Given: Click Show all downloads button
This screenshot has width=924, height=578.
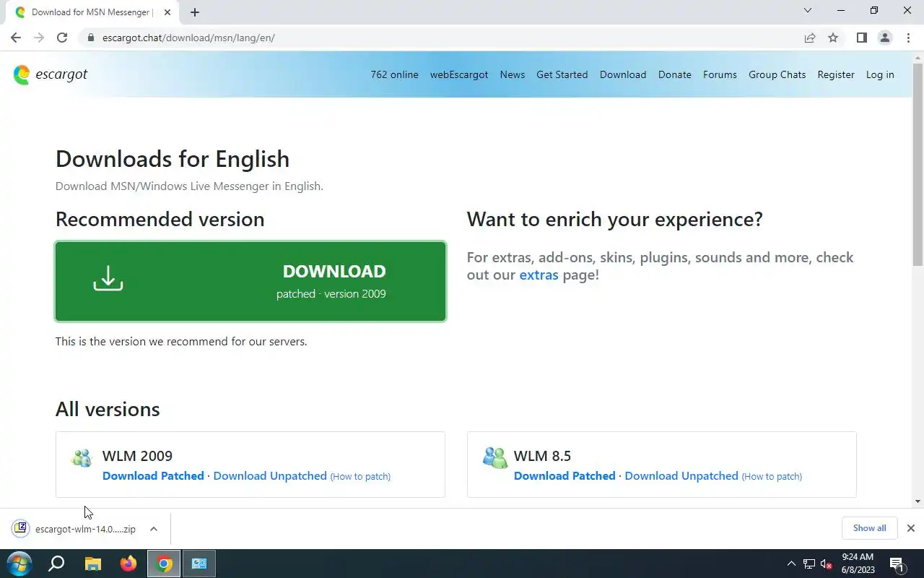Looking at the screenshot, I should [x=869, y=528].
